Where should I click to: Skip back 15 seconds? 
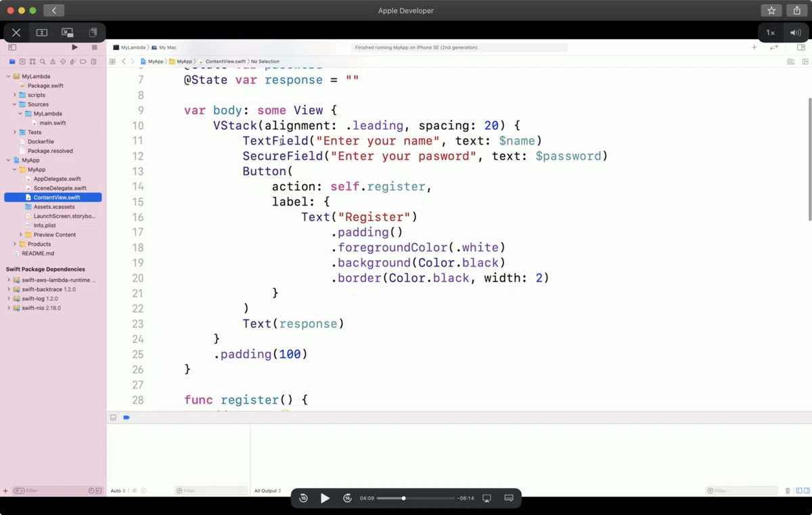click(303, 498)
